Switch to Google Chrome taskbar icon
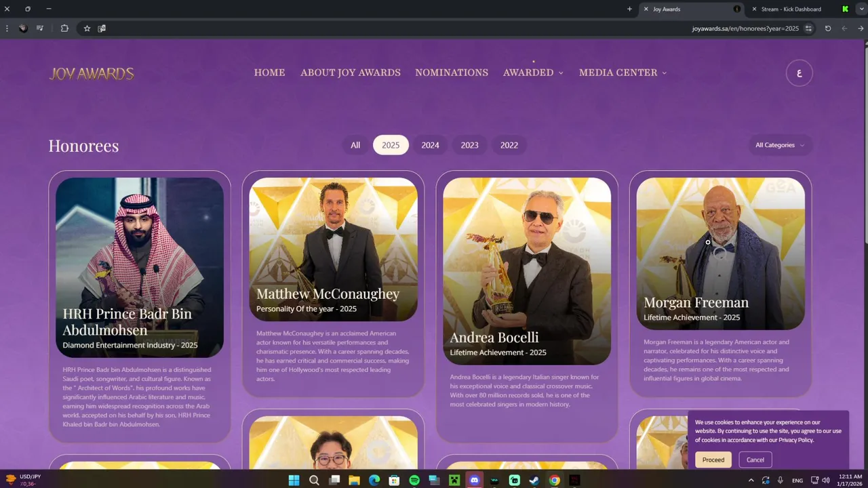 pyautogui.click(x=555, y=480)
